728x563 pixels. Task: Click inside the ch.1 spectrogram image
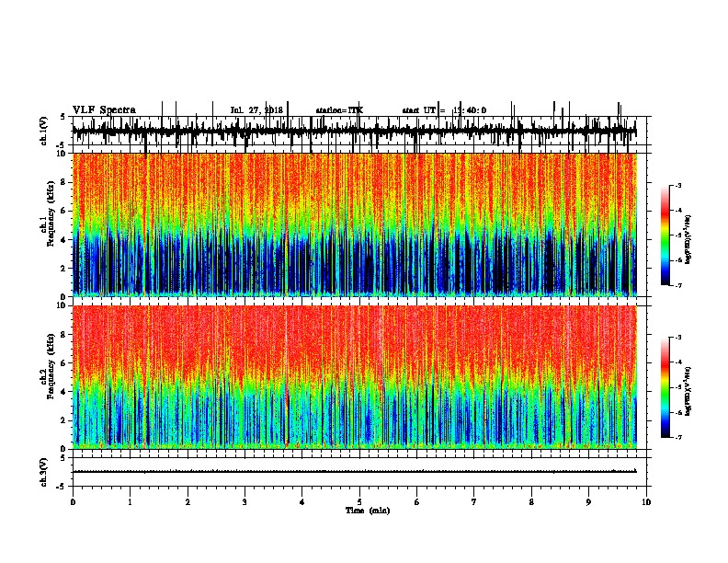[354, 224]
